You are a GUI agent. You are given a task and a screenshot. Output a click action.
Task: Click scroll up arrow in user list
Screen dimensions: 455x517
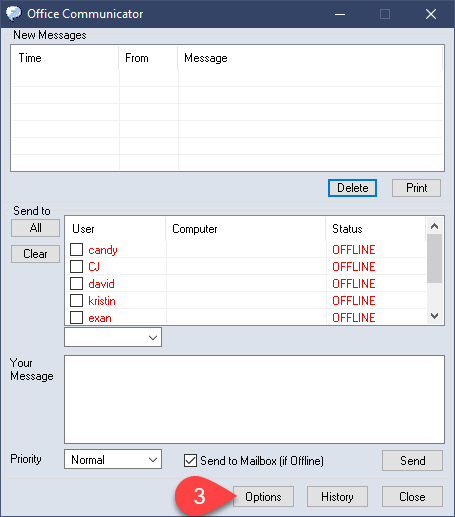coord(434,226)
